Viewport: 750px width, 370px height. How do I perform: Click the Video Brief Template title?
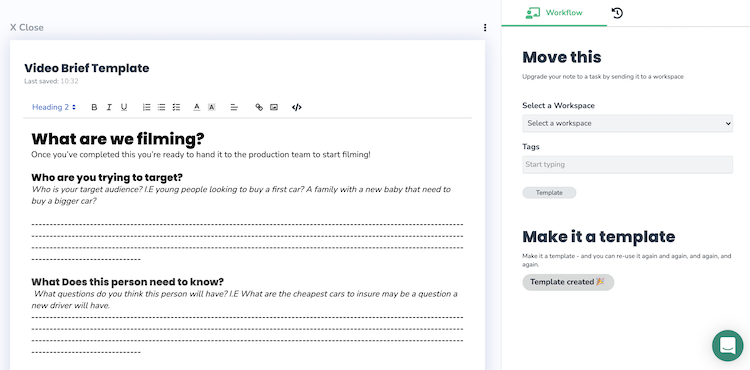coord(87,68)
